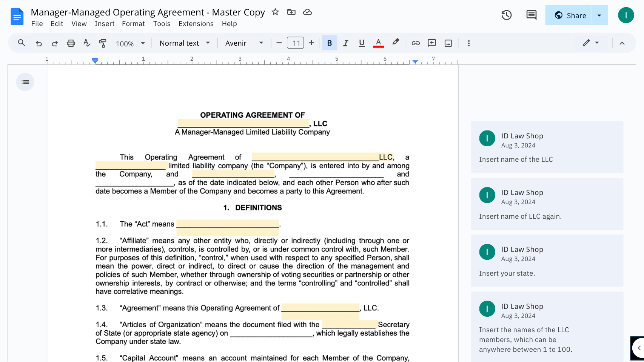
Task: Star the document title
Action: pos(275,12)
